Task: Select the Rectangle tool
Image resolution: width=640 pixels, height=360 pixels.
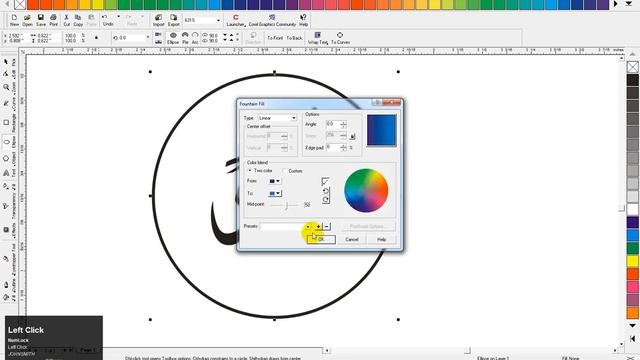Action: [6, 122]
